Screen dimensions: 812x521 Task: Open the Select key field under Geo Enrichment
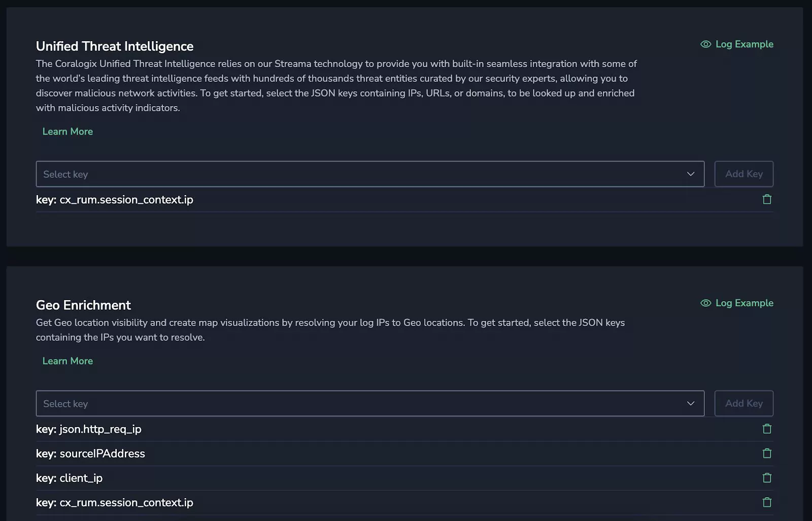click(370, 404)
